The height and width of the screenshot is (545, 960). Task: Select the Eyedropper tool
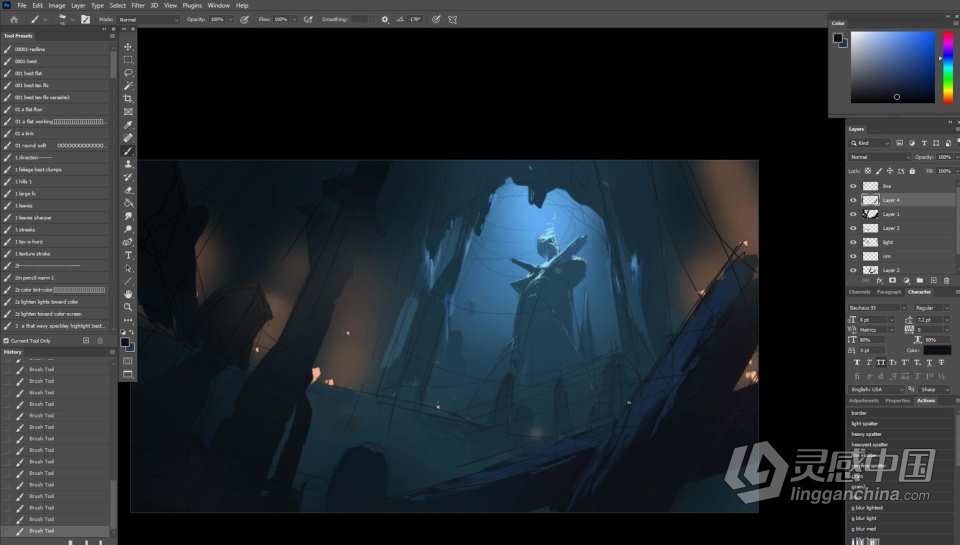[x=128, y=125]
